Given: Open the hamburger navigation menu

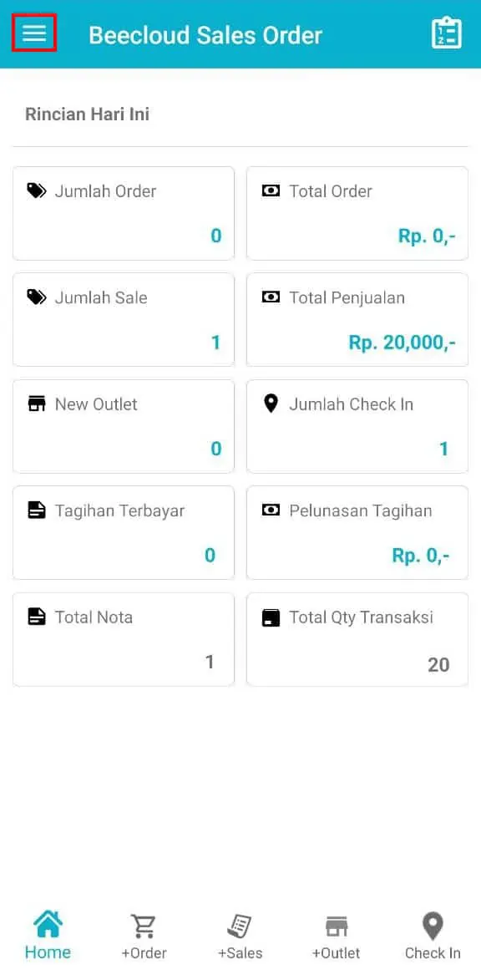Looking at the screenshot, I should click(x=34, y=33).
